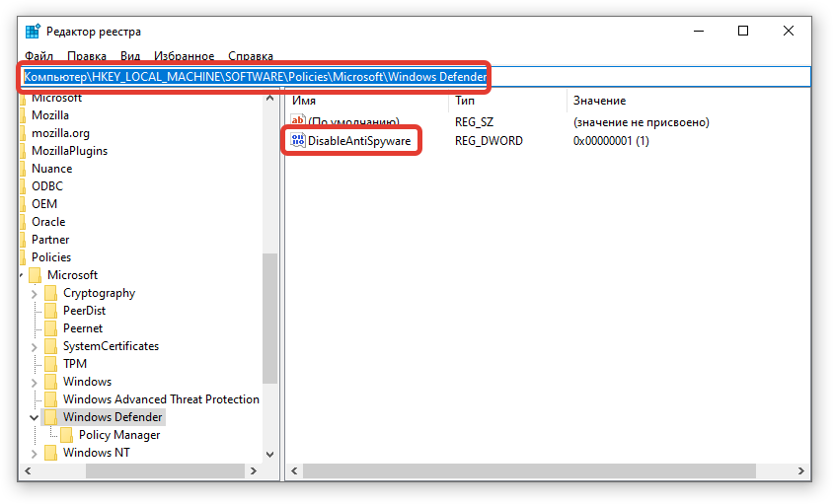
Task: Click values pane scroll right arrow
Action: click(801, 471)
